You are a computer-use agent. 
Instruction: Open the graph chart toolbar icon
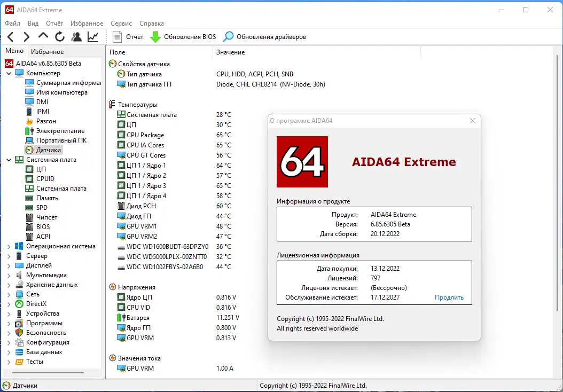click(93, 37)
